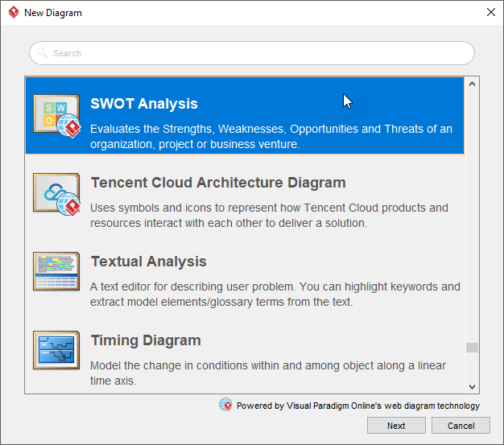504x445 pixels.
Task: Click the Visual Paradigm logo in title bar
Action: (x=13, y=13)
